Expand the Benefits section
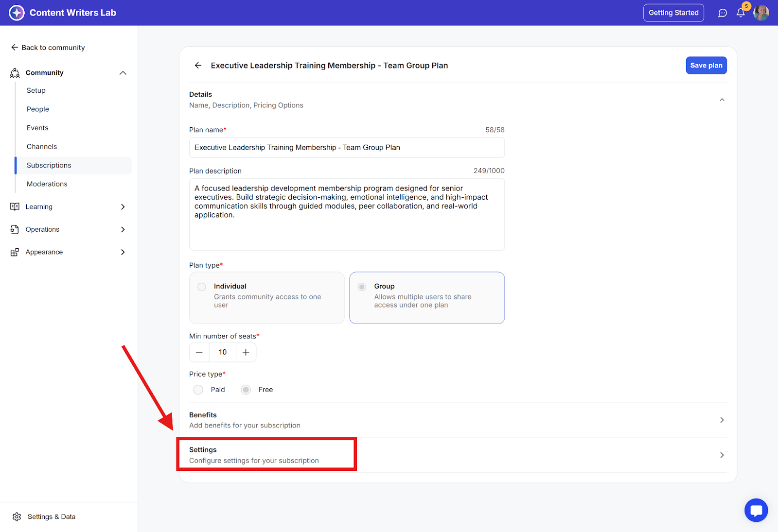Viewport: 778px width, 532px height. click(x=722, y=420)
